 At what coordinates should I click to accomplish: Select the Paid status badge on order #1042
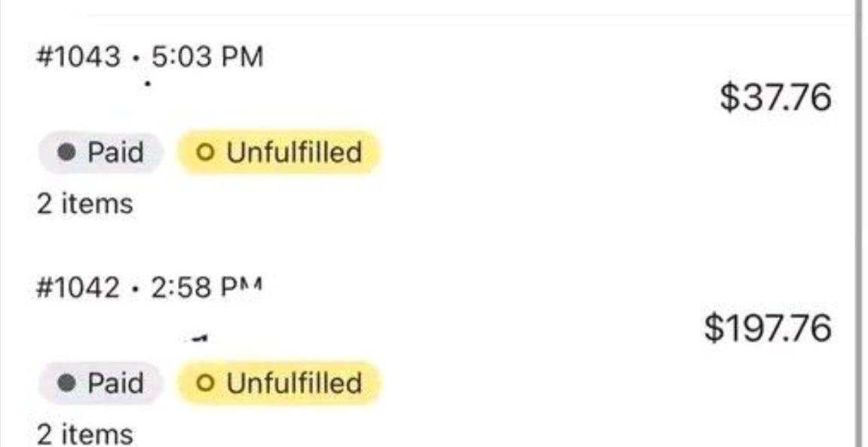(x=100, y=383)
